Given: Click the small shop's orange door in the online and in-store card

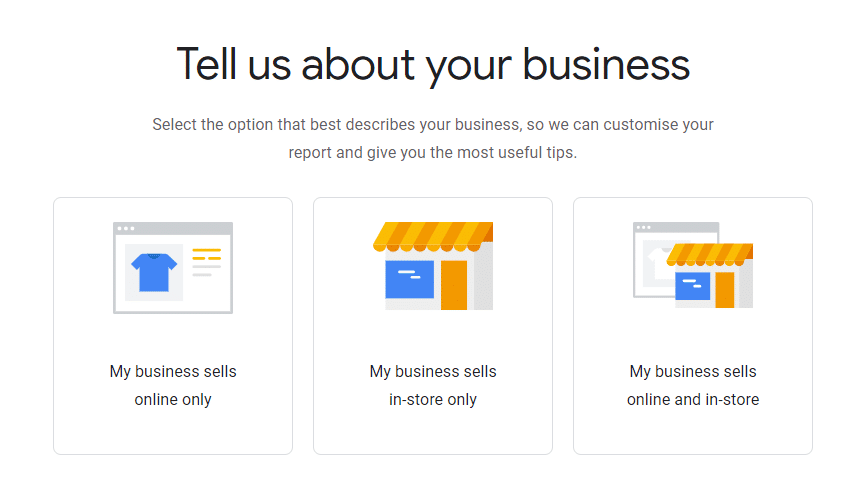Looking at the screenshot, I should pyautogui.click(x=725, y=289).
